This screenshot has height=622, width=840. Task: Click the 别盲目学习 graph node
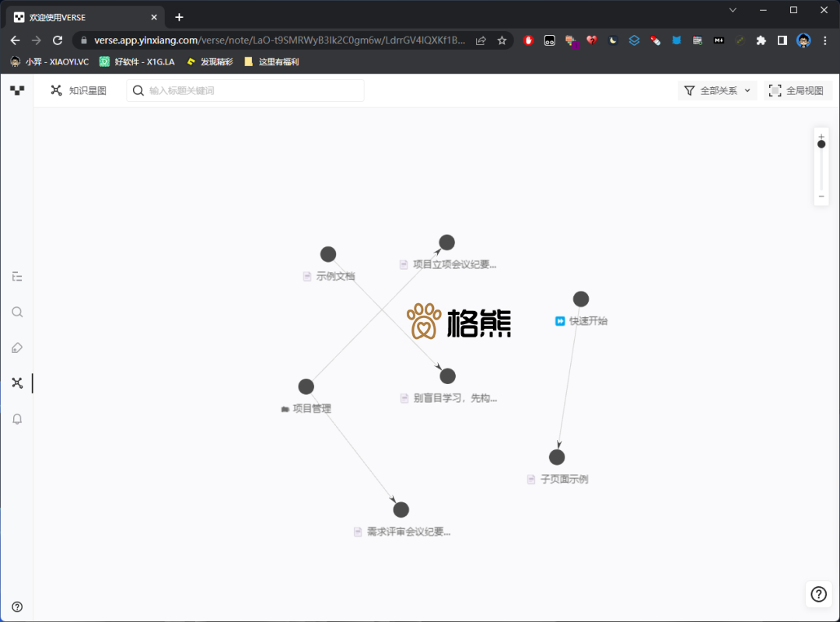447,376
